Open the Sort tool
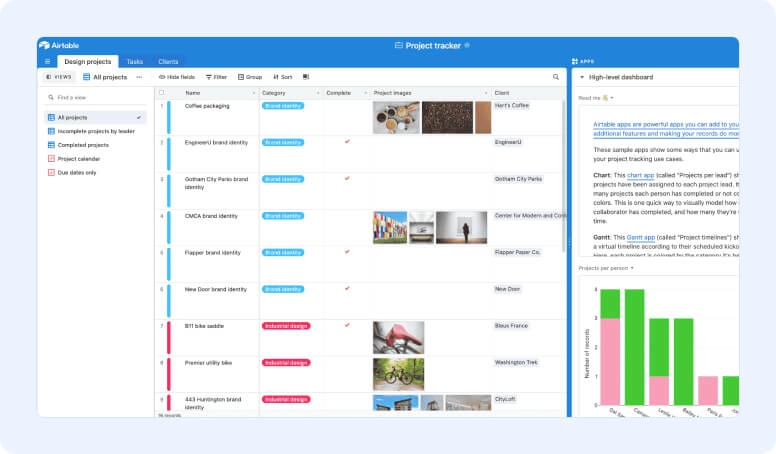 (x=281, y=77)
